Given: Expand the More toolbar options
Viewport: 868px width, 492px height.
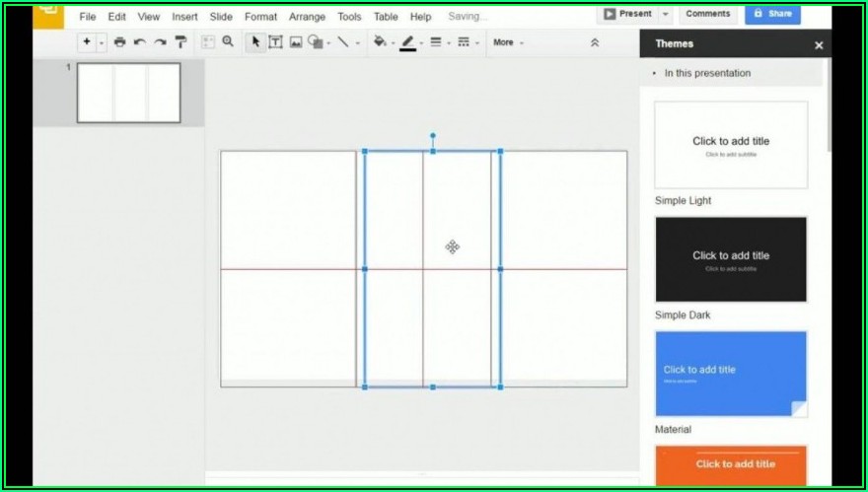Looking at the screenshot, I should tap(508, 42).
